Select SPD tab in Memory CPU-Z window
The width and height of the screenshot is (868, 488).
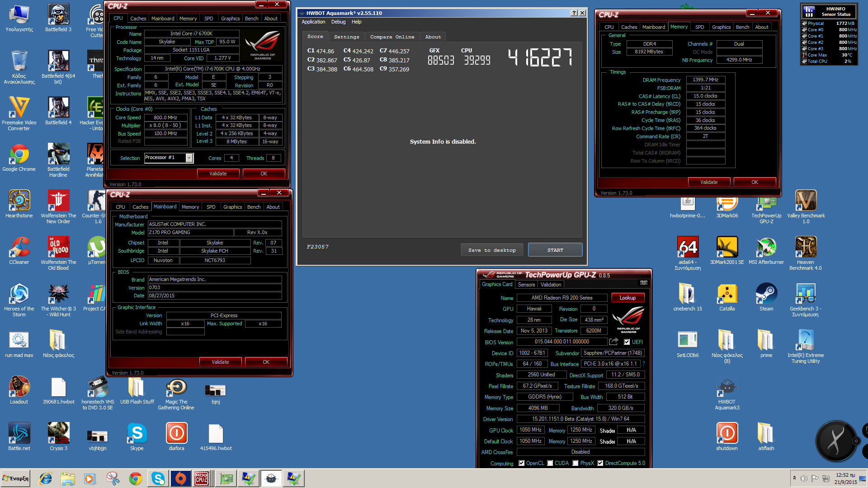pos(699,27)
